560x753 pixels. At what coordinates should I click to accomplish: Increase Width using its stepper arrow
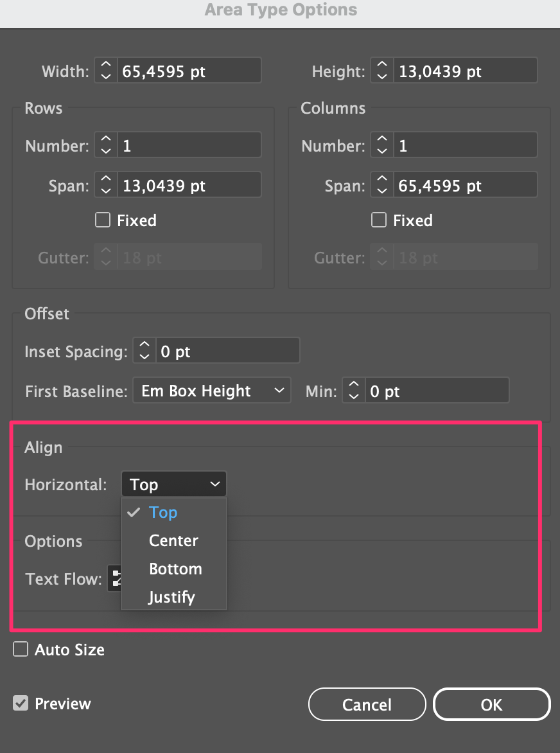[x=105, y=66]
